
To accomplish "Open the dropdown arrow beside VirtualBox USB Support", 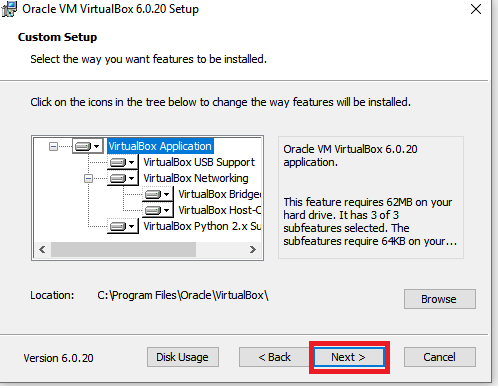I will tap(132, 162).
